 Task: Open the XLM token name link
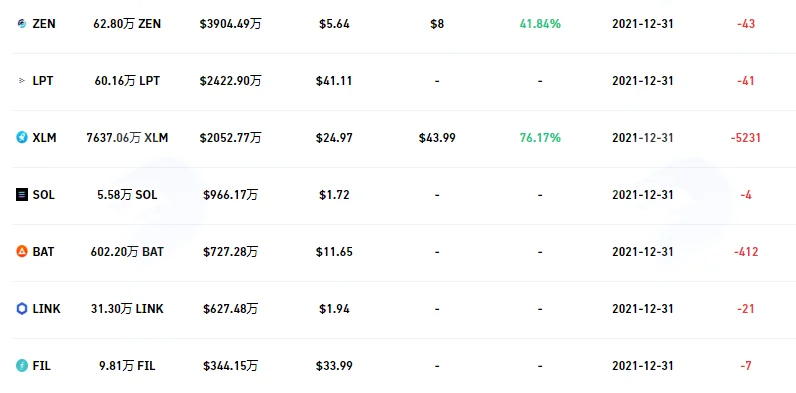click(x=45, y=138)
